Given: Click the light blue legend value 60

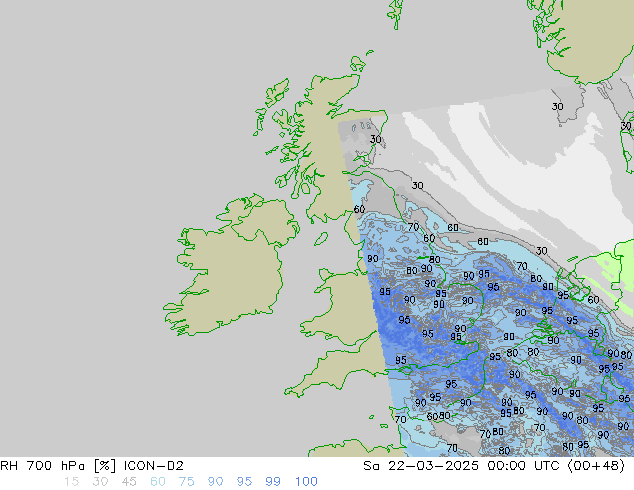Looking at the screenshot, I should pyautogui.click(x=157, y=482).
